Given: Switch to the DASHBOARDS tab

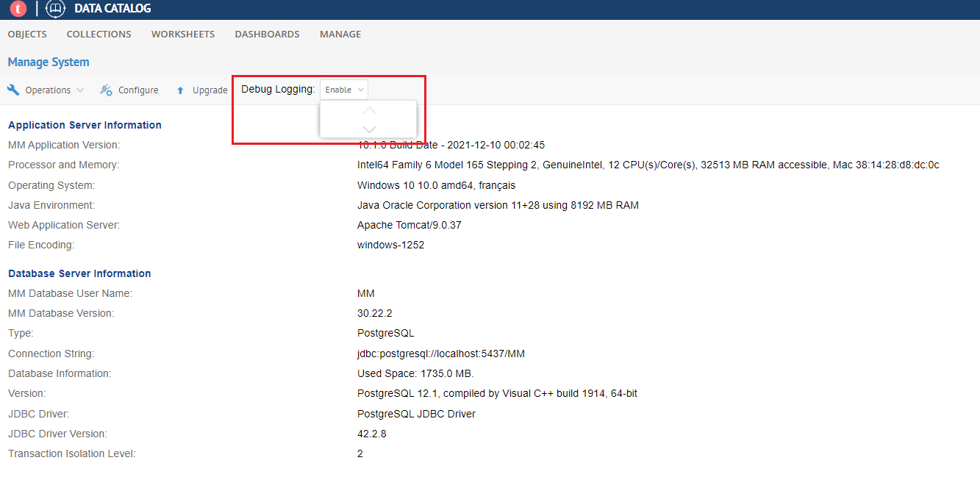Looking at the screenshot, I should (x=267, y=34).
